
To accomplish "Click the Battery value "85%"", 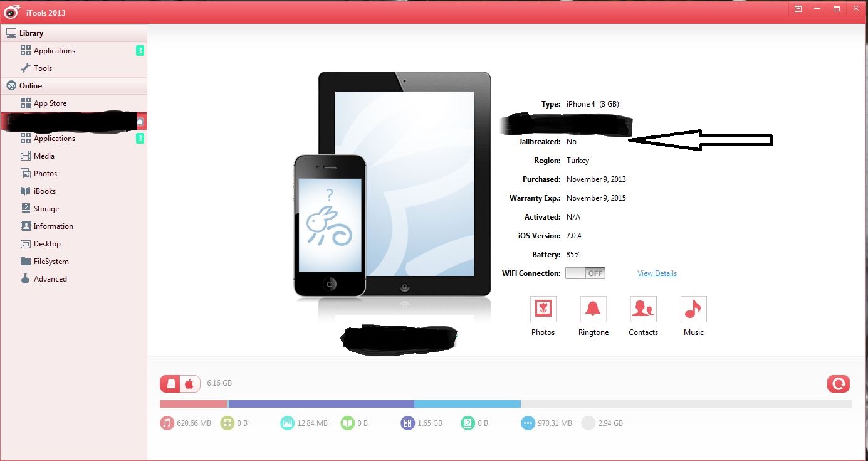I will (573, 255).
